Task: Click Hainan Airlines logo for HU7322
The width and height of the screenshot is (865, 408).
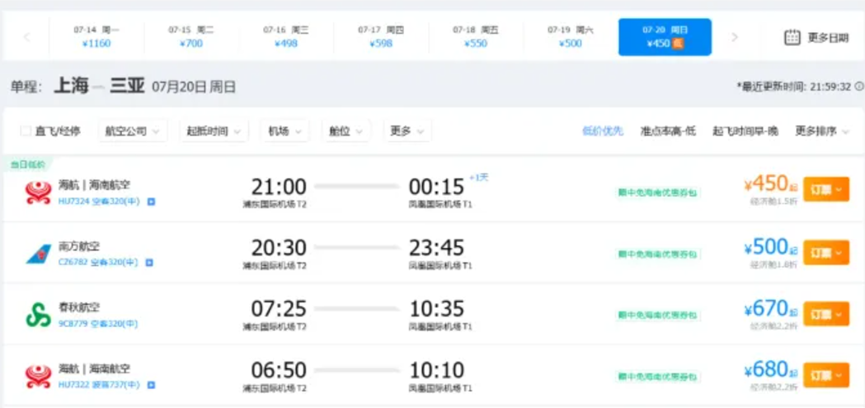Action: point(38,377)
